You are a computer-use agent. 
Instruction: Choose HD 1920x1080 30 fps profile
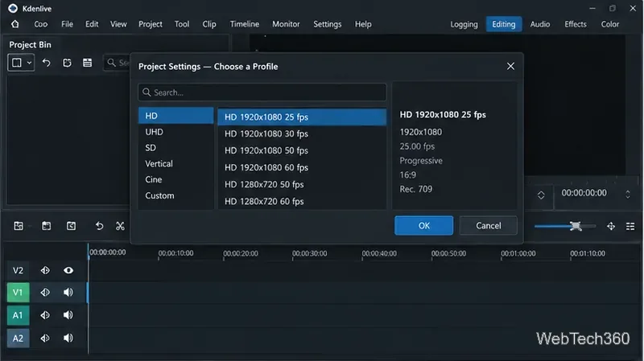tap(302, 133)
